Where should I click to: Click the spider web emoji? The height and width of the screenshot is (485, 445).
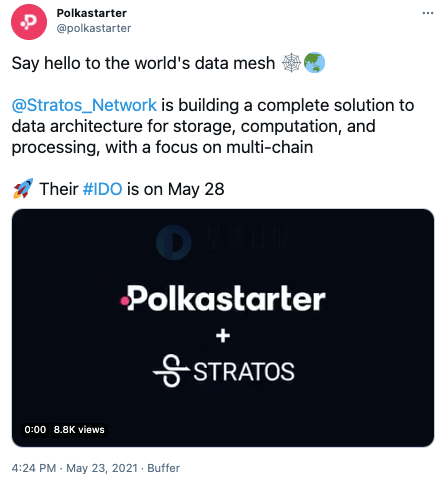292,63
